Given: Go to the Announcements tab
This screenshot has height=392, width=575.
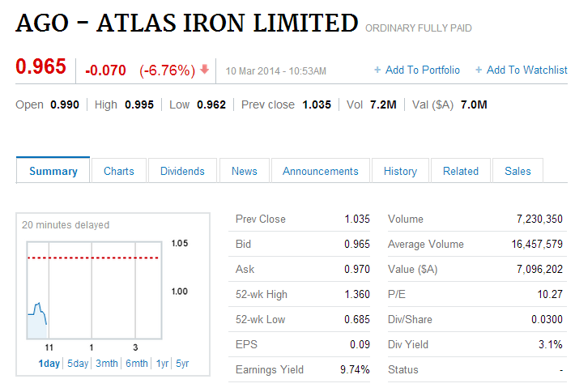Looking at the screenshot, I should (x=321, y=171).
